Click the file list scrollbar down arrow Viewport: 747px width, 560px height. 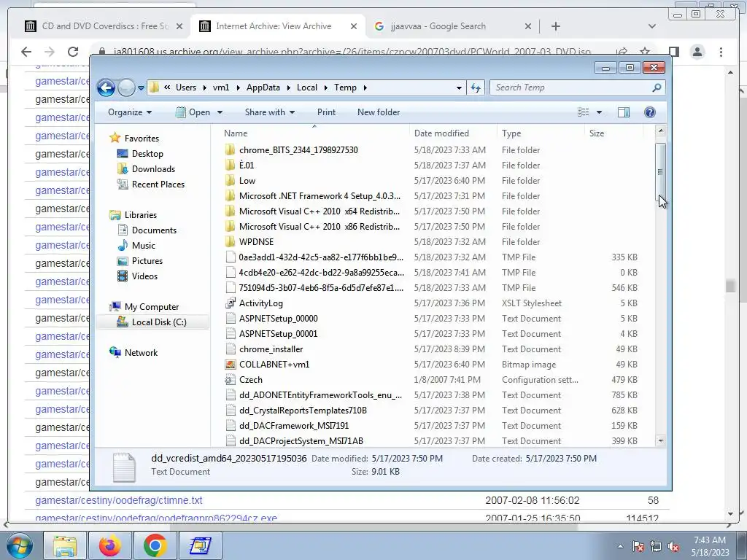[x=661, y=441]
